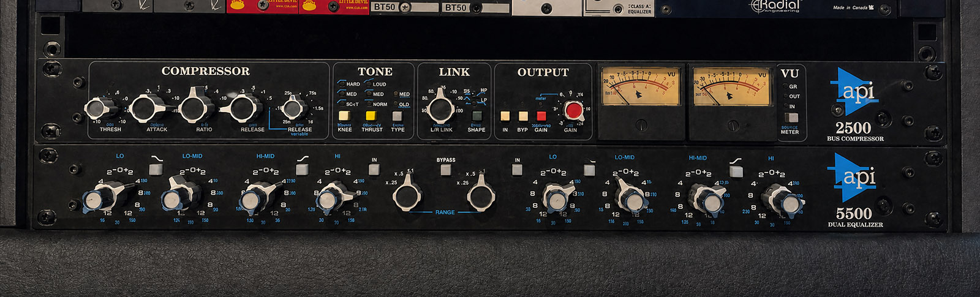Screen dimensions: 980x297
Task: Click the OLD type indicator LED
Action: click(x=396, y=104)
